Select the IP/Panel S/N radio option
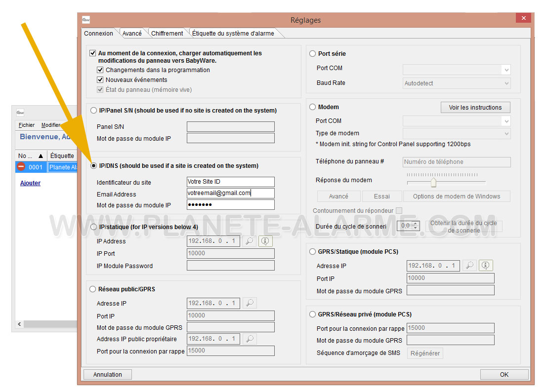This screenshot has width=546, height=392. [x=93, y=110]
